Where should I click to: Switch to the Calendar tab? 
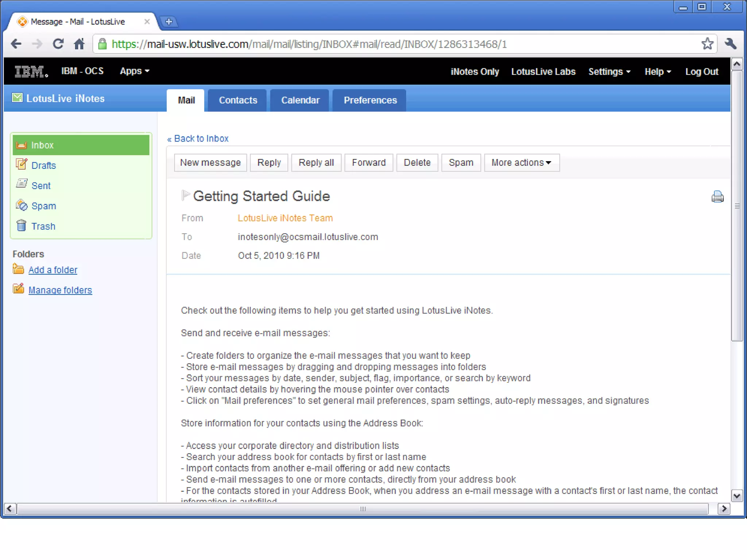(x=300, y=100)
